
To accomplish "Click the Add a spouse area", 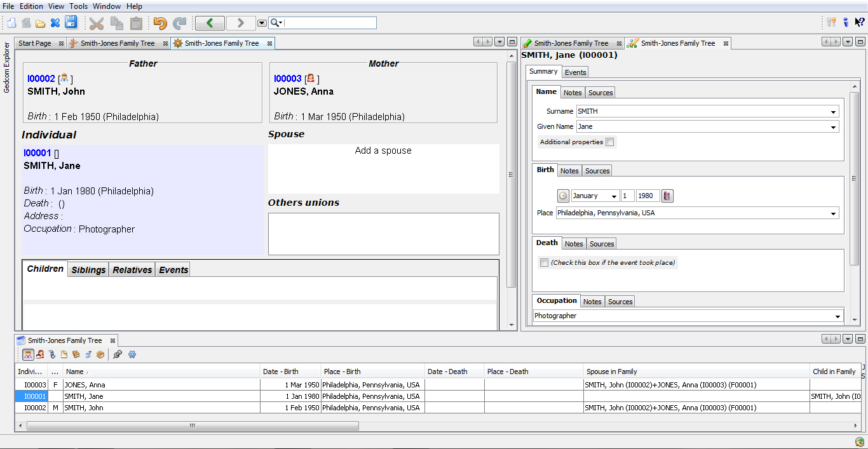I will click(383, 151).
